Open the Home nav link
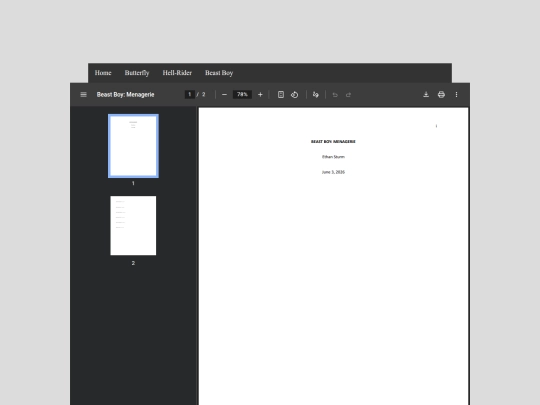The height and width of the screenshot is (405, 540). click(103, 73)
